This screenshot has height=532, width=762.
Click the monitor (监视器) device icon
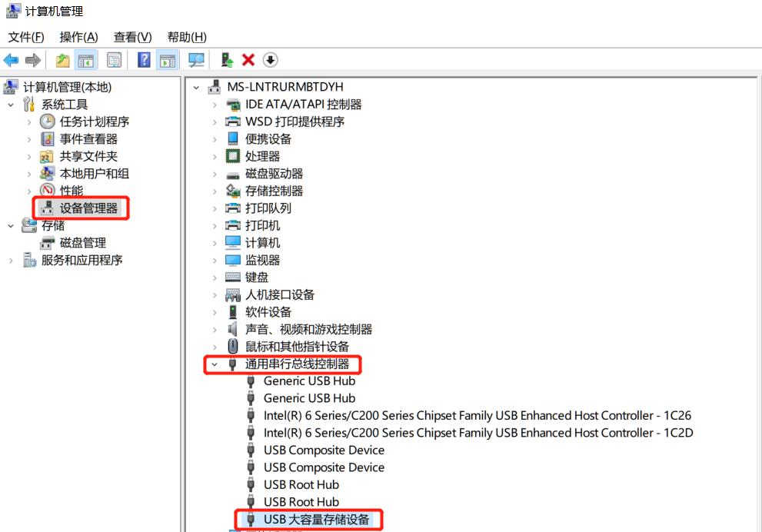point(233,260)
